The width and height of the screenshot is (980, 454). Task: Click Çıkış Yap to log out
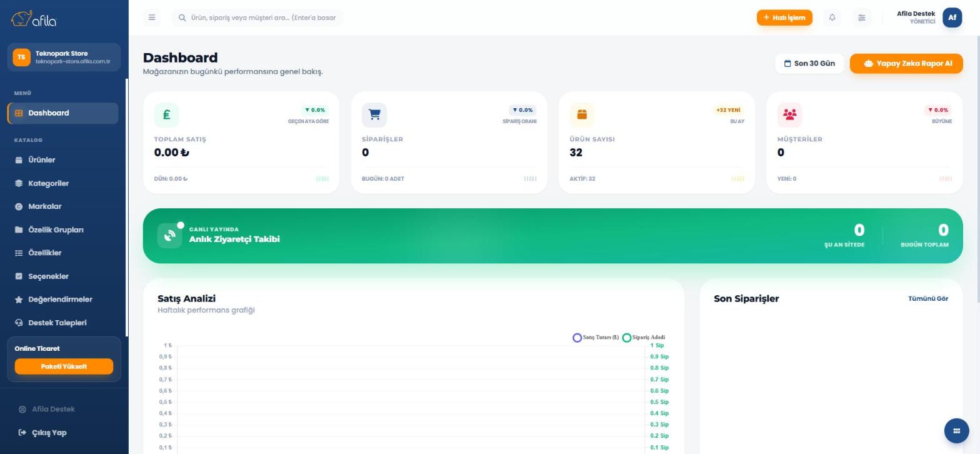coord(42,433)
